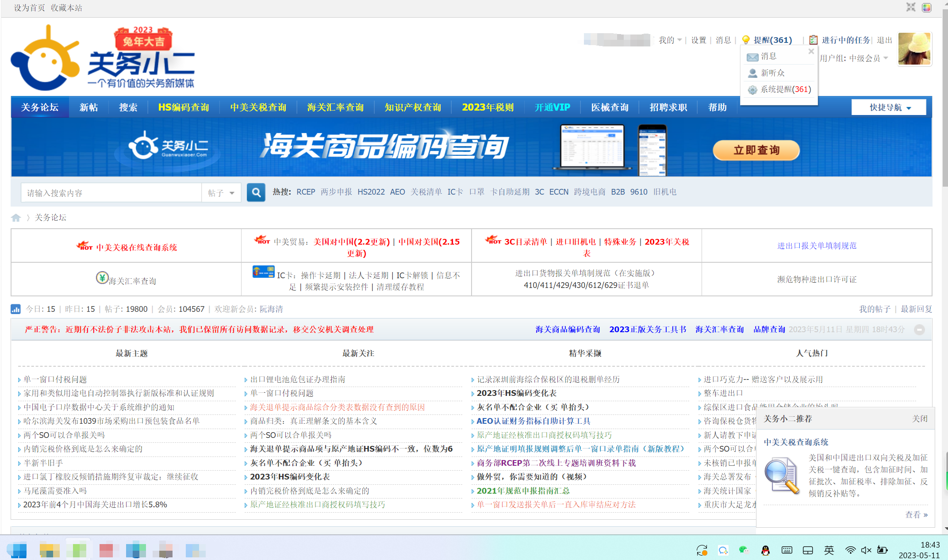Open post 进口巧克力-- 赠送客户以及展示用
Image resolution: width=948 pixels, height=560 pixels.
coord(763,380)
